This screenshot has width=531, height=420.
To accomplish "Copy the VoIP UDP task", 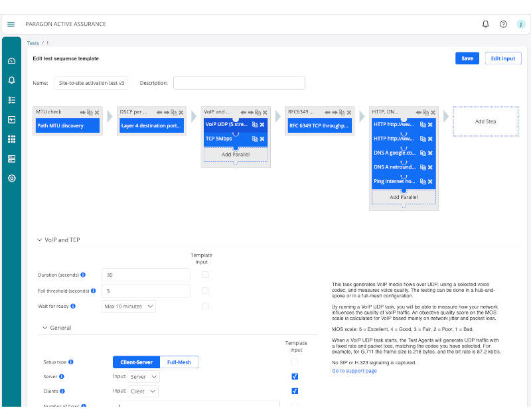I will 255,125.
